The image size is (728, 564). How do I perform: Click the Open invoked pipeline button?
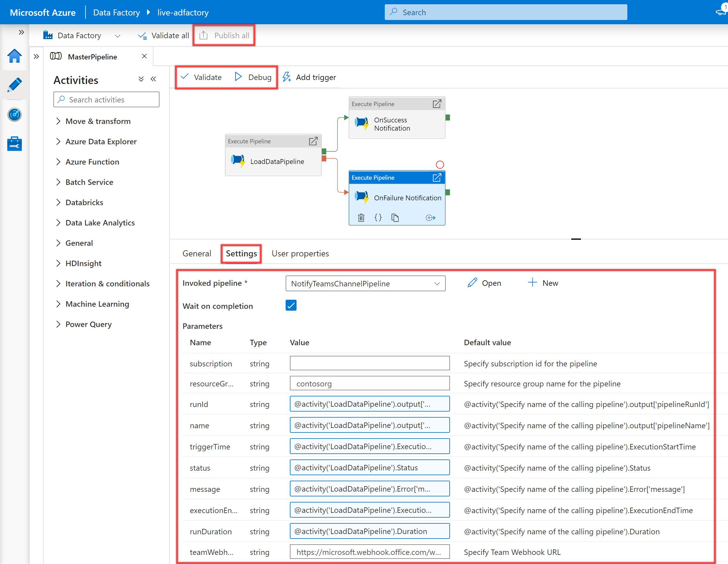(484, 283)
